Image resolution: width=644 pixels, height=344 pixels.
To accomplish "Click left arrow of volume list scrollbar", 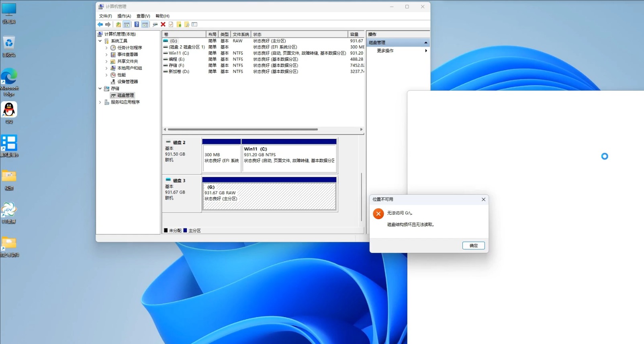I will tap(165, 130).
